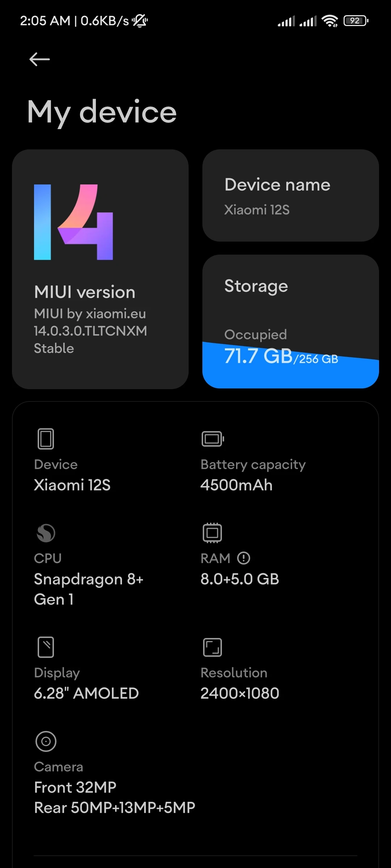Image resolution: width=391 pixels, height=868 pixels.
Task: Tap the RAM info exclamation icon
Action: coord(244,558)
